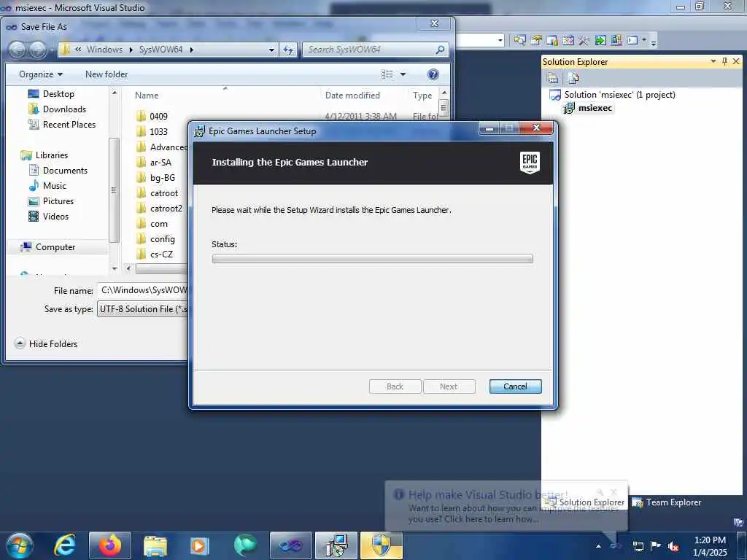Open the Windows Start menu

point(20,545)
